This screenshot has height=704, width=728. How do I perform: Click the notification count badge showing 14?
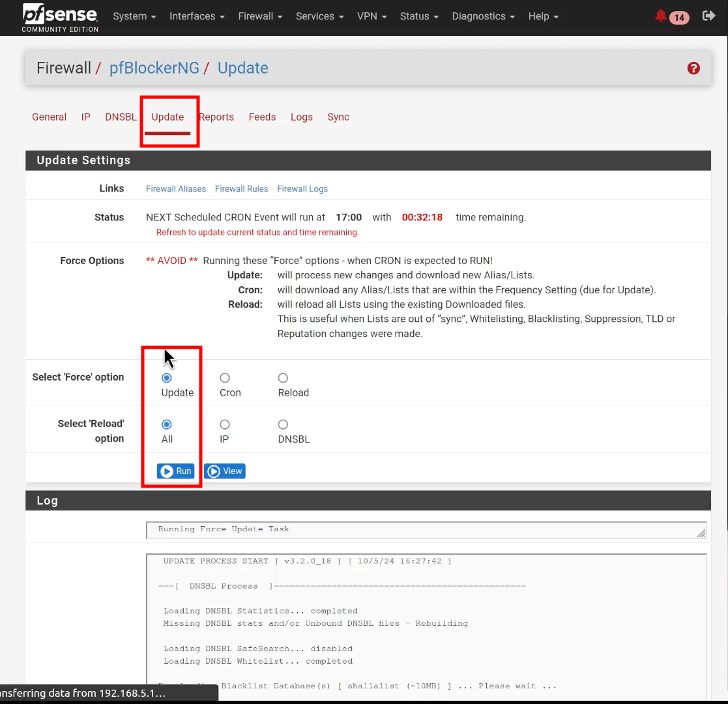click(679, 18)
